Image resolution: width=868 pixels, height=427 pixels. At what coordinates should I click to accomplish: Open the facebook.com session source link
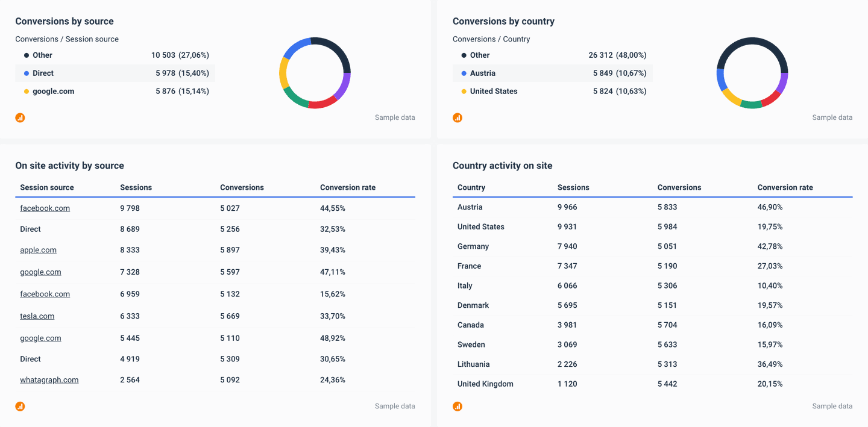[45, 208]
